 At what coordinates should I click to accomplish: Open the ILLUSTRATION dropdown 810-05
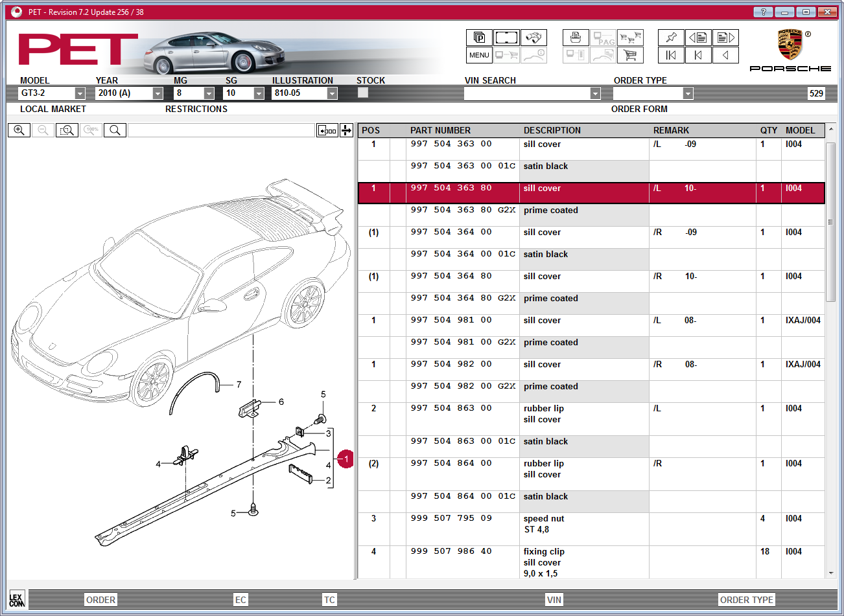(x=333, y=93)
